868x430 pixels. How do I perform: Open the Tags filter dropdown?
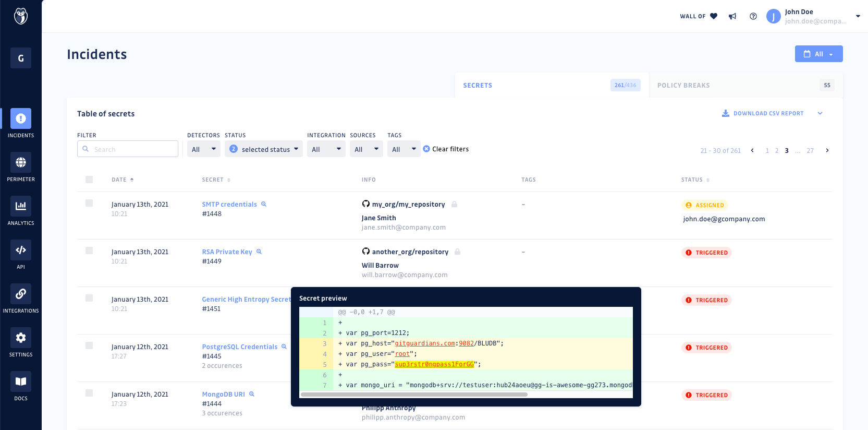(x=404, y=149)
